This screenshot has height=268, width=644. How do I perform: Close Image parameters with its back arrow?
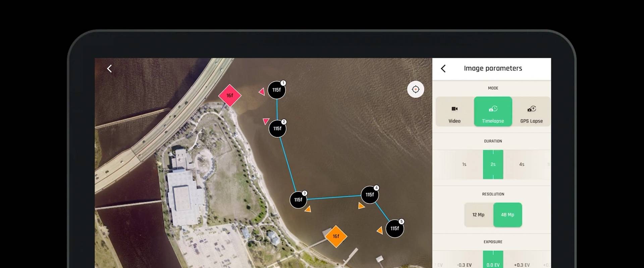point(443,69)
